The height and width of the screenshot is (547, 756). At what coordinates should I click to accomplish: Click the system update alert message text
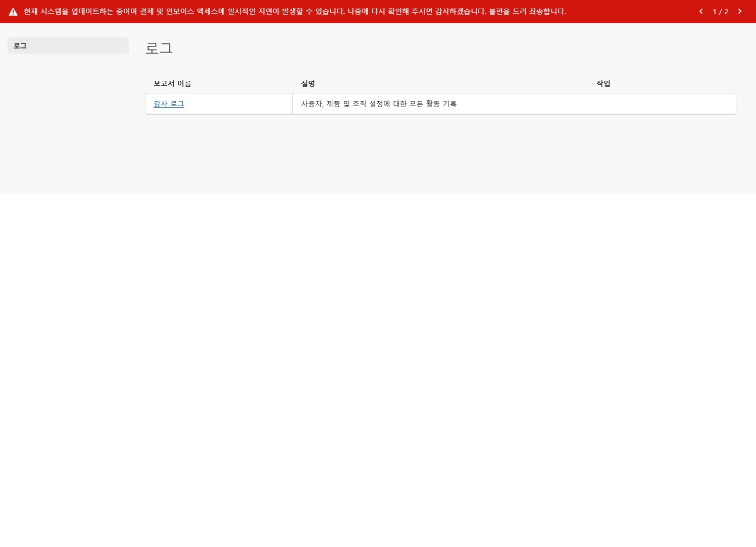click(295, 11)
